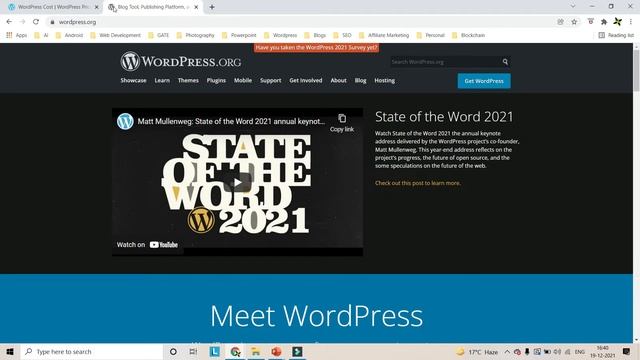Click the WordPress channel avatar on the video
Screen dimensions: 640x360
pyautogui.click(x=125, y=121)
